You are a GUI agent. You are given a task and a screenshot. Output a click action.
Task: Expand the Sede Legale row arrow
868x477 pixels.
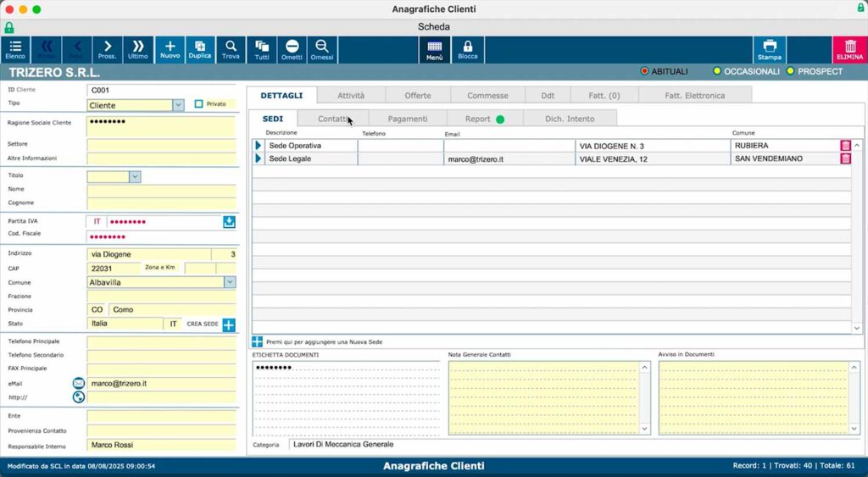click(x=258, y=158)
